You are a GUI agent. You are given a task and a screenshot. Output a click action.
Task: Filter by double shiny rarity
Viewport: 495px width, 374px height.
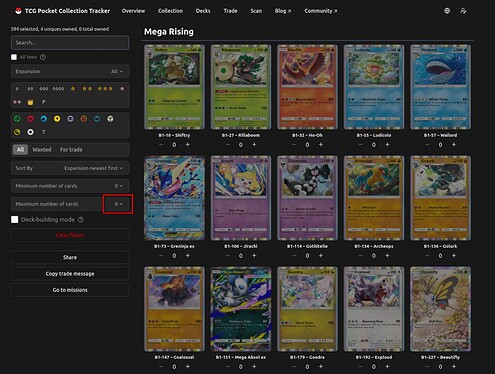[x=17, y=102]
